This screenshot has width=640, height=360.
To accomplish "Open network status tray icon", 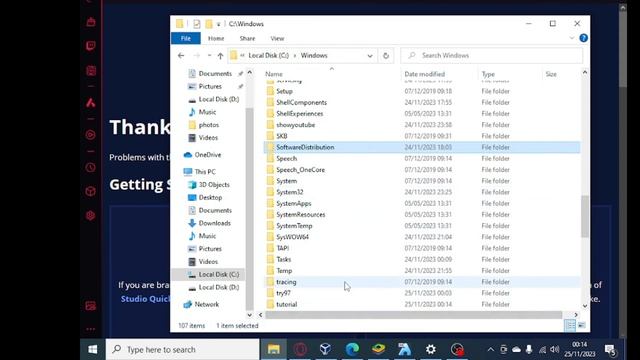I will tap(542, 349).
